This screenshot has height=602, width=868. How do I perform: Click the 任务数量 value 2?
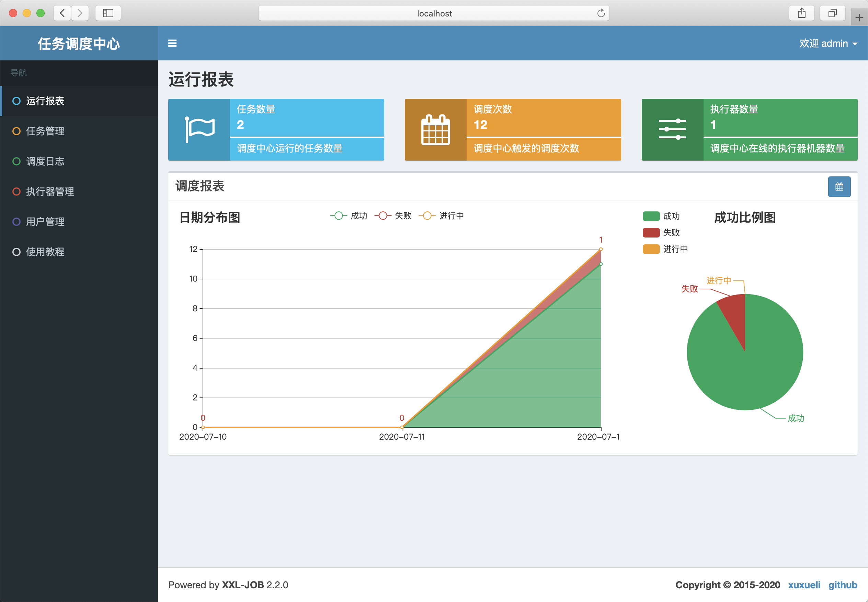click(240, 125)
